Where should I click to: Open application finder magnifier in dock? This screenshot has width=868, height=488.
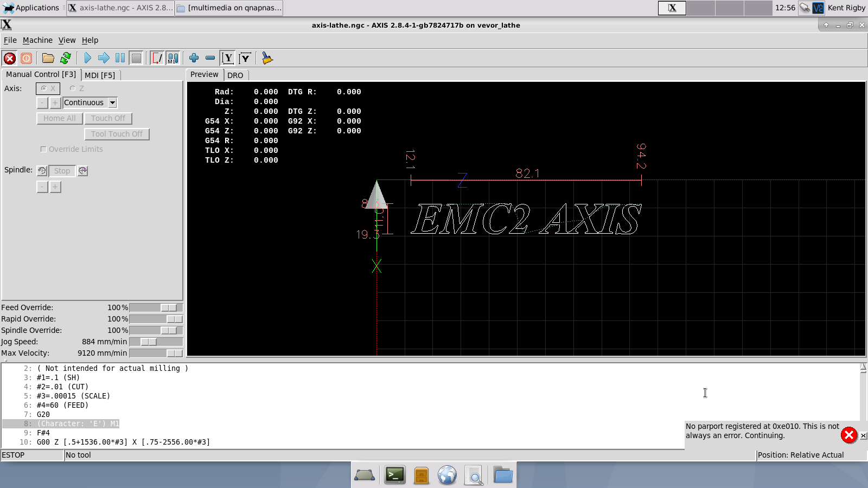474,476
